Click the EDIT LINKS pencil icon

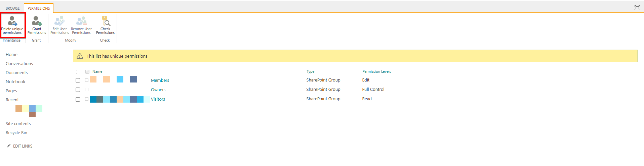[8, 146]
